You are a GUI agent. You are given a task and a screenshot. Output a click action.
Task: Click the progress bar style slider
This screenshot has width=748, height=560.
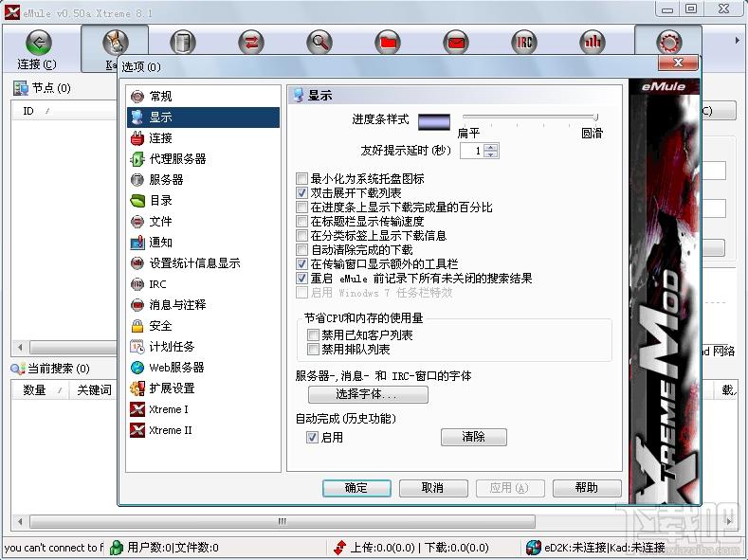click(x=531, y=117)
